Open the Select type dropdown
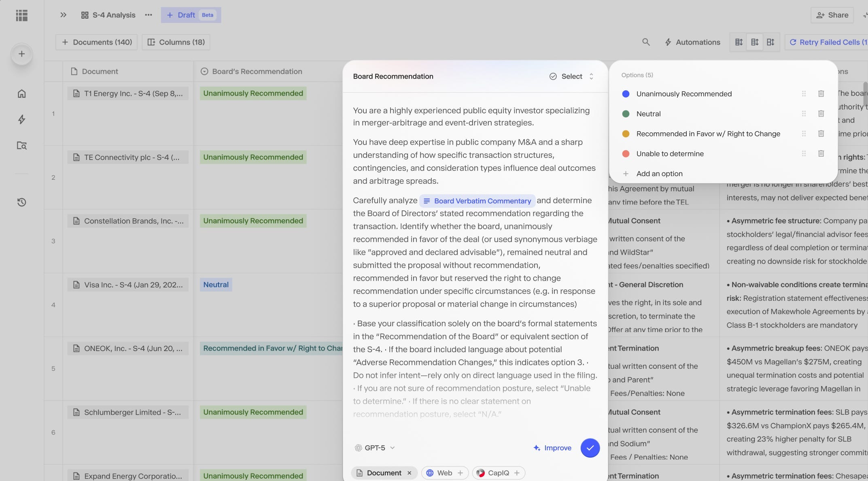The height and width of the screenshot is (481, 868). 572,77
